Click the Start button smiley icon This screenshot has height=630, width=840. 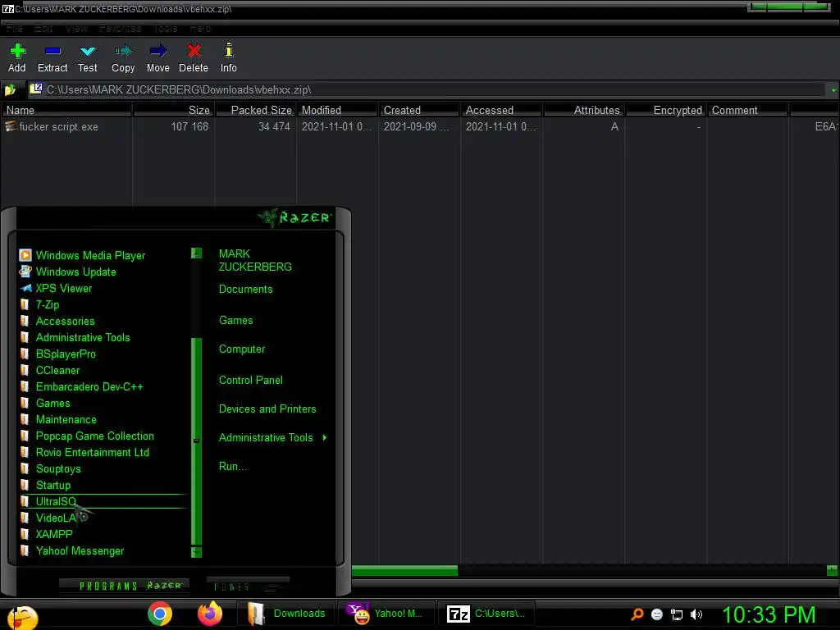click(22, 617)
